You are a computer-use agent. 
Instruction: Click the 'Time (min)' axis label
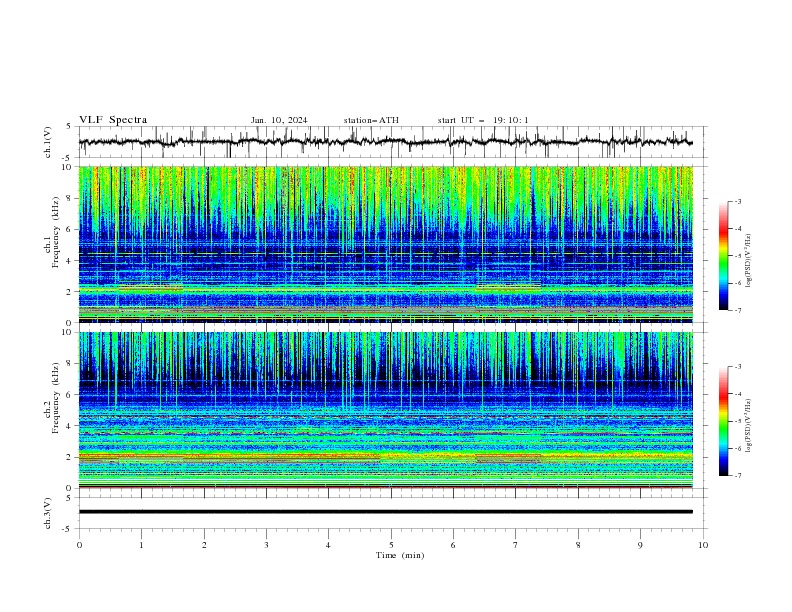400,555
